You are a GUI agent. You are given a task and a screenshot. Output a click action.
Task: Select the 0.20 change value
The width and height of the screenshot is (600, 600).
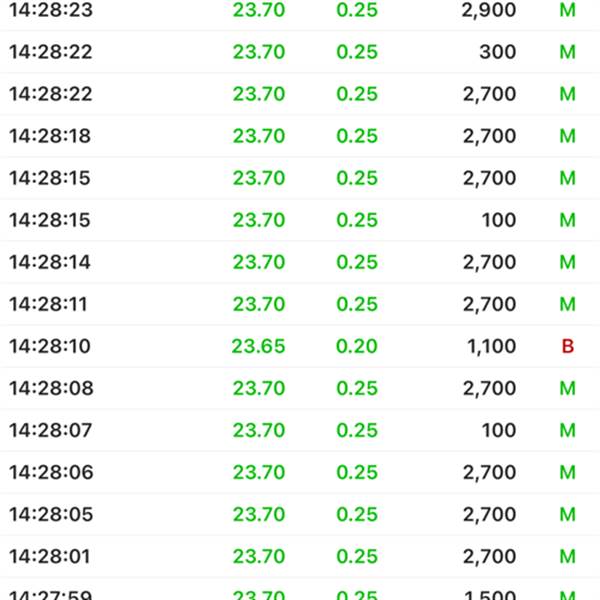click(357, 346)
